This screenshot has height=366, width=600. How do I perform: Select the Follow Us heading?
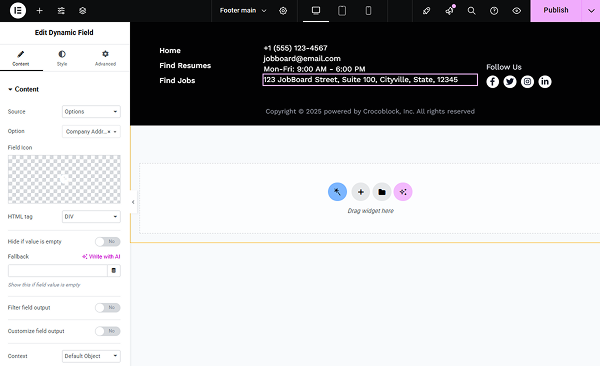(504, 67)
